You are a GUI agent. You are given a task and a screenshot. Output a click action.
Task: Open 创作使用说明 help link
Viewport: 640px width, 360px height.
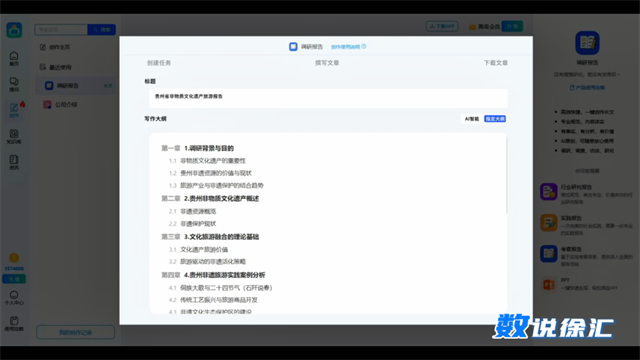coord(345,47)
